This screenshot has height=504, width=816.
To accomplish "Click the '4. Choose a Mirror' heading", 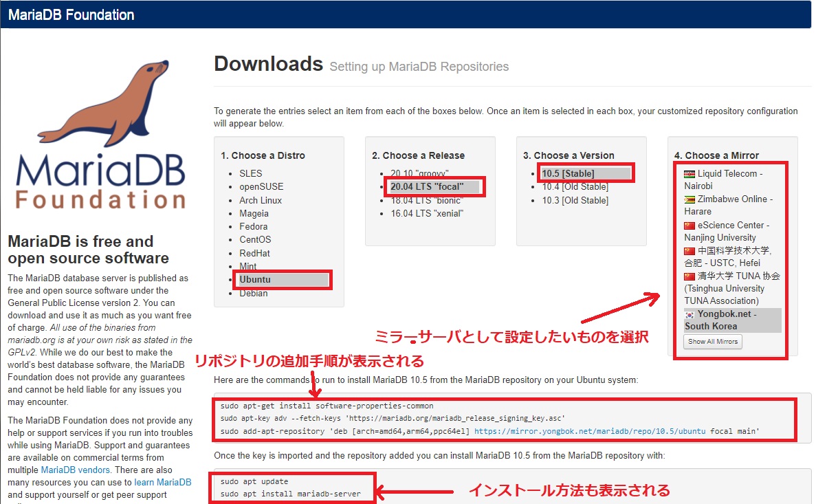I will click(x=716, y=155).
